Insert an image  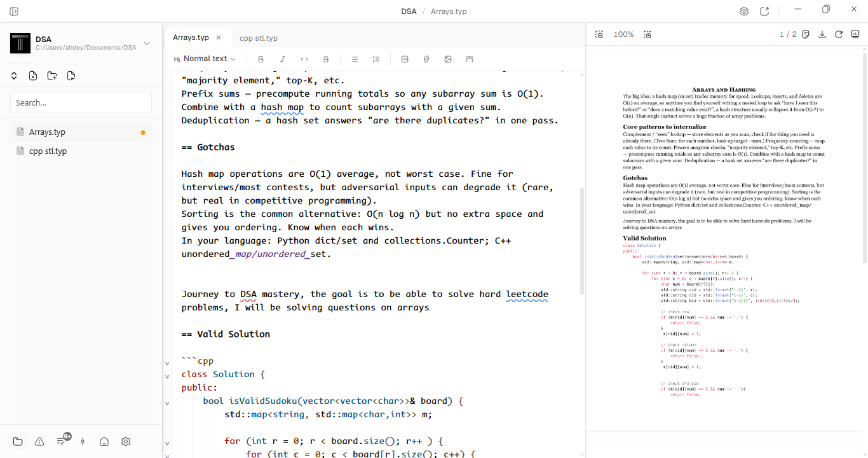pos(448,59)
